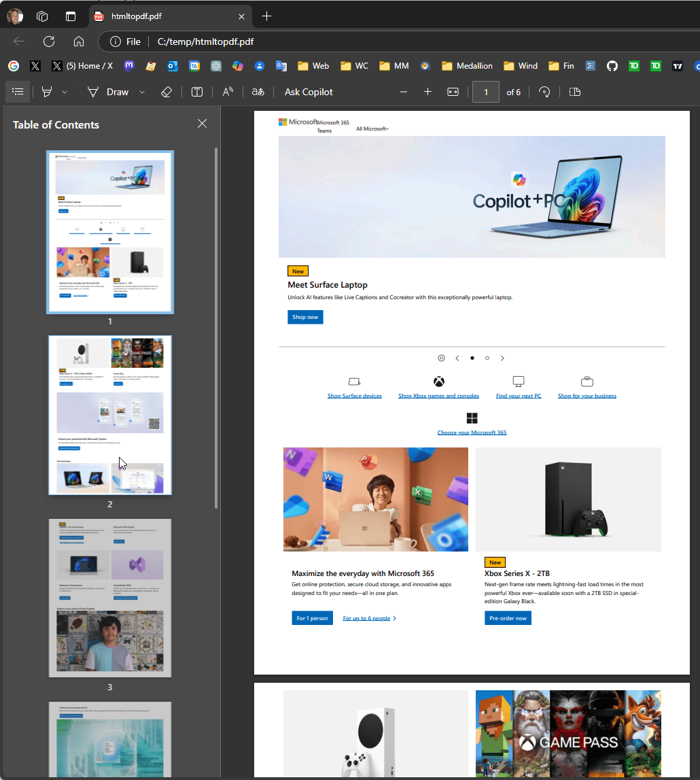Activate the Read aloud icon
Viewport: 700px width, 780px height.
pyautogui.click(x=228, y=92)
